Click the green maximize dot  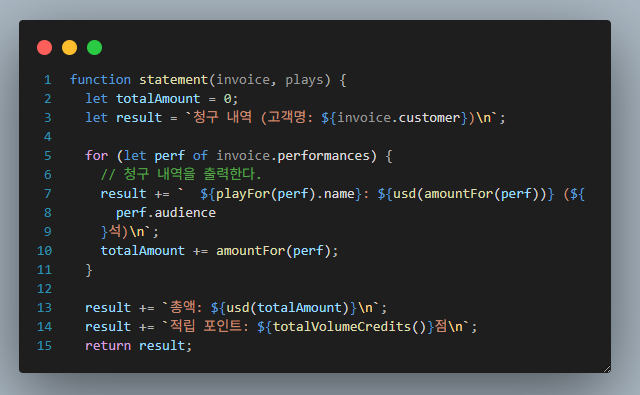tap(94, 47)
